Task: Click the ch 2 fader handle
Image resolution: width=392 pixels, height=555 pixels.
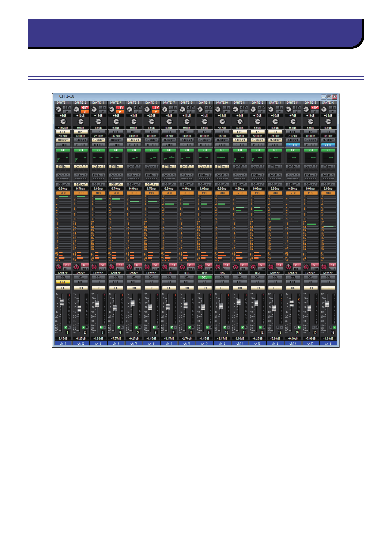Action: (x=79, y=308)
